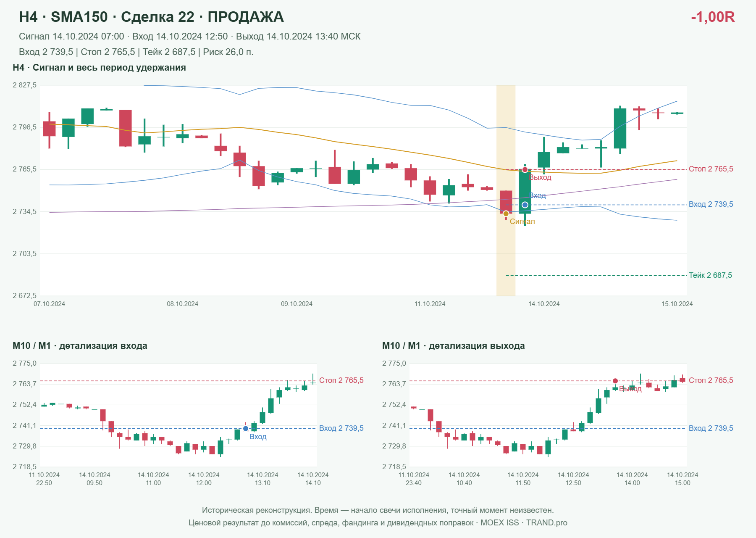Click 'Вход 2 739,5' label on H4 chart
The height and width of the screenshot is (538, 756).
pyautogui.click(x=711, y=204)
